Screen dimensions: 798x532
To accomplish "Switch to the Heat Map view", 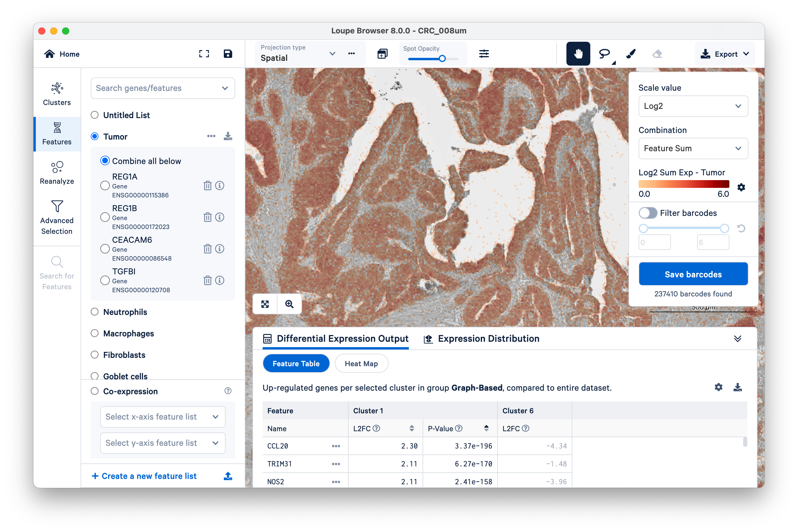I will (x=361, y=364).
